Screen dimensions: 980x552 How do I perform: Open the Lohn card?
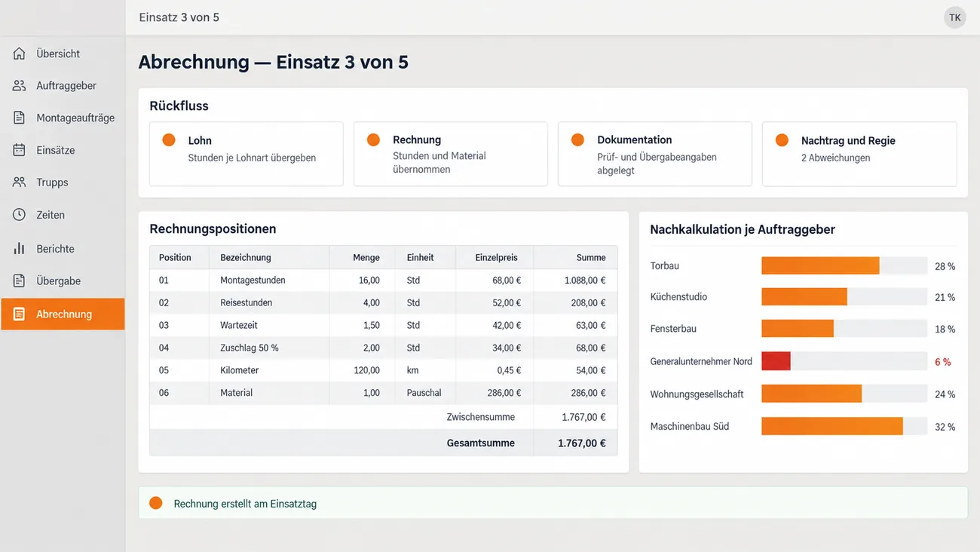[x=247, y=154]
